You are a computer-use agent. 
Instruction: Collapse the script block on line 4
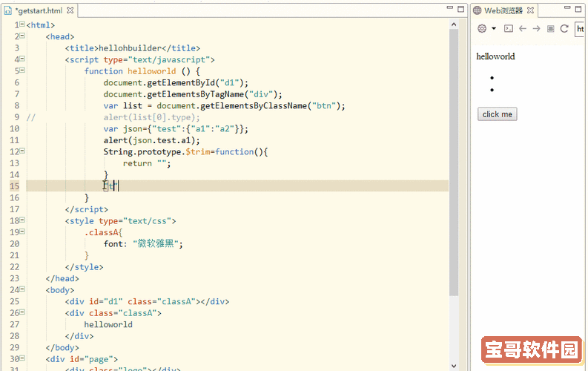pyautogui.click(x=22, y=59)
